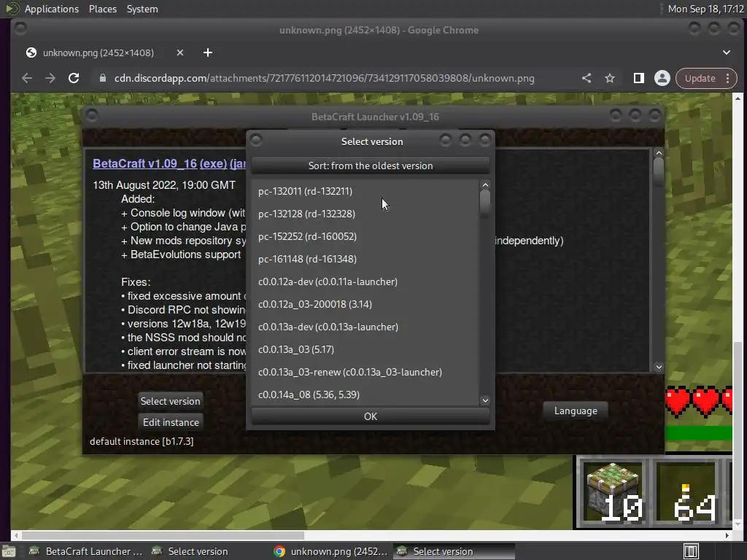Toggle sort order from the oldest version
Image resolution: width=747 pixels, height=560 pixels.
(x=370, y=166)
